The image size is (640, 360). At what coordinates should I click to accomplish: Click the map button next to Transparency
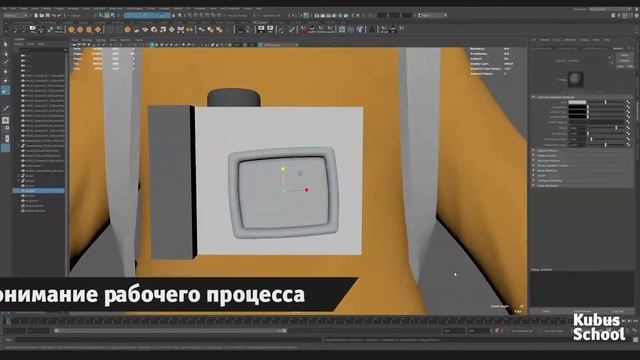coord(628,107)
